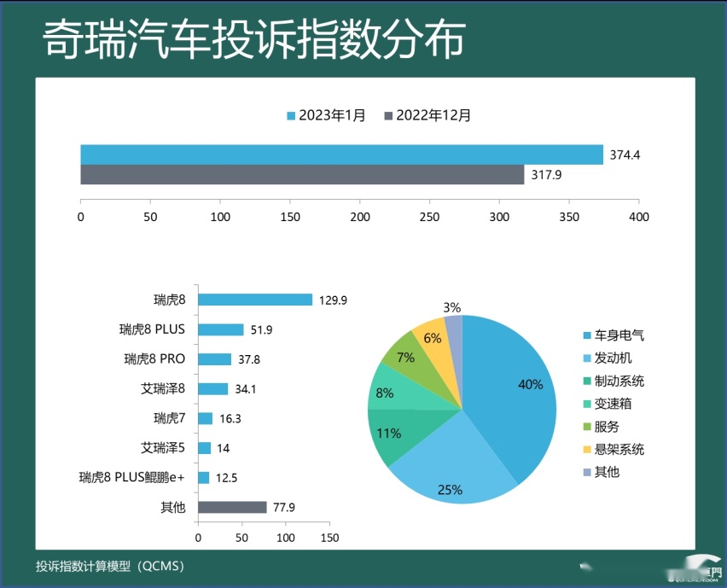Click the 服务 legend text

pos(607,427)
